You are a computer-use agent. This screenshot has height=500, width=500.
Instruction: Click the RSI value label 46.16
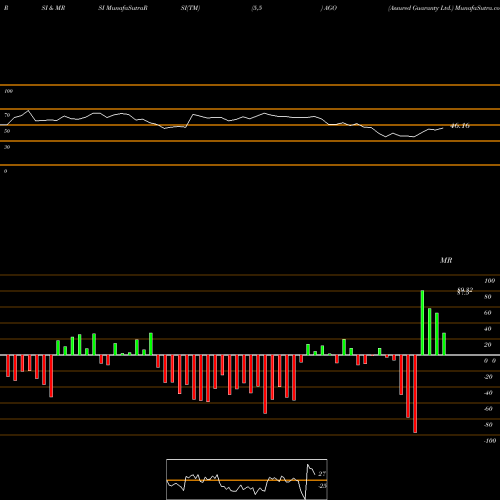460,126
